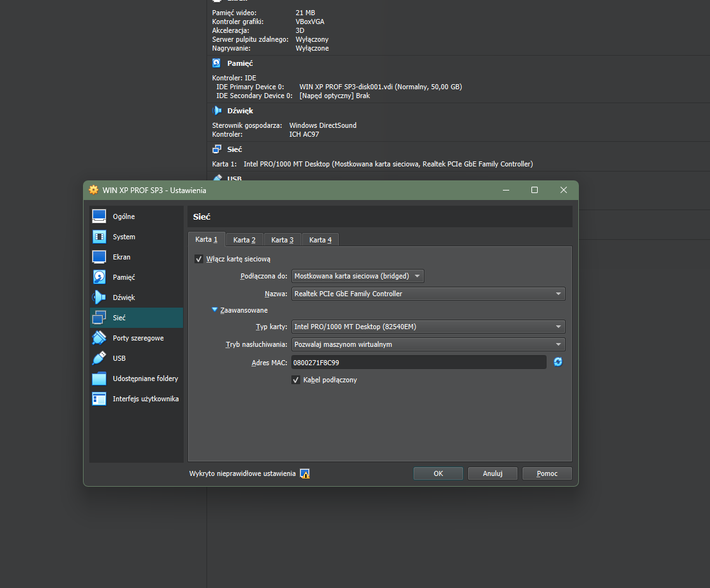Select the System chip icon
Viewport: 710px width, 588px height.
click(99, 237)
